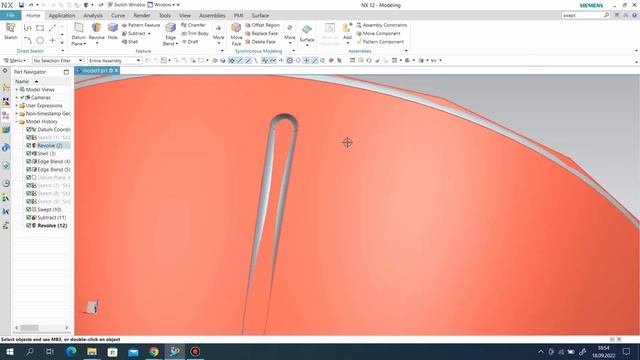Expand the Model Views node
640x360 pixels.
point(17,89)
